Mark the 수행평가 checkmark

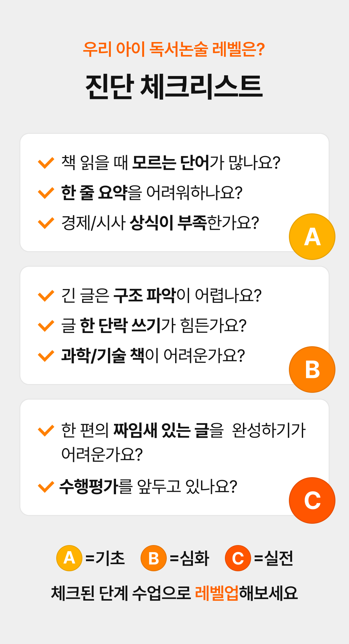pyautogui.click(x=46, y=487)
